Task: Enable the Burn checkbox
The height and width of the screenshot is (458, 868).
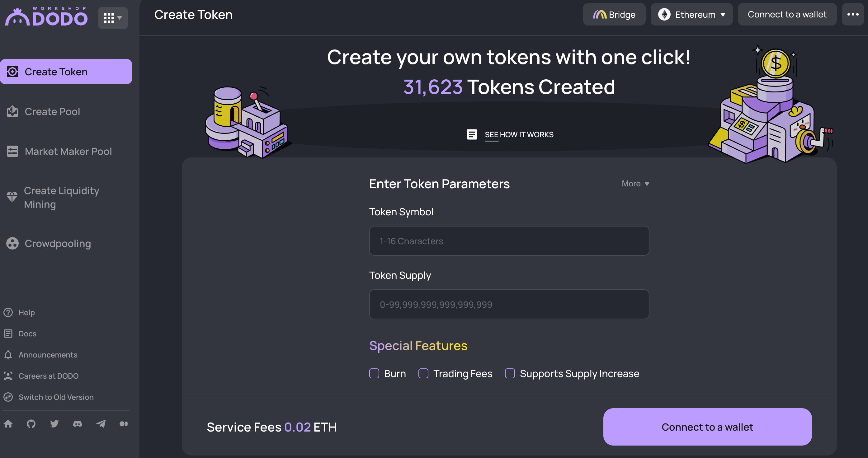Action: click(x=374, y=373)
